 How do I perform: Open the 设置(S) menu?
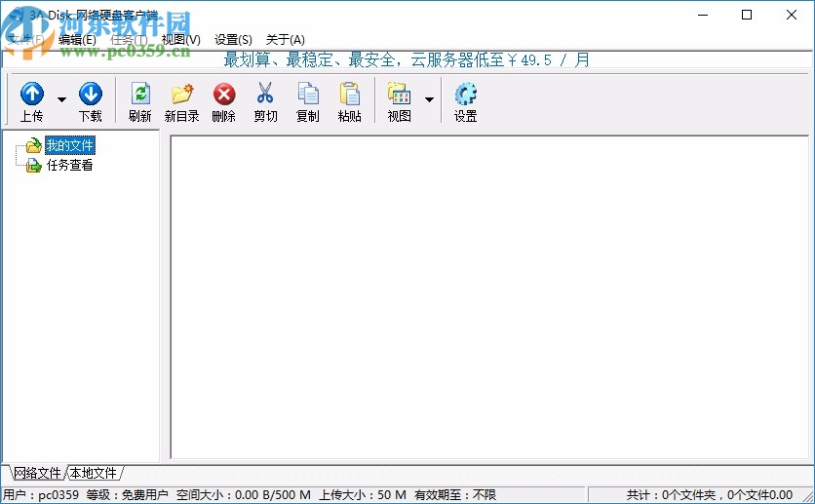pyautogui.click(x=233, y=40)
